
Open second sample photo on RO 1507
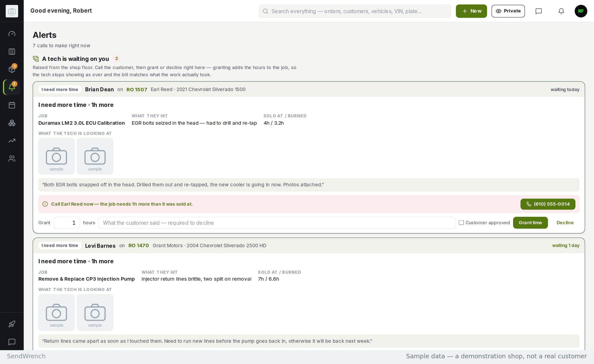pos(95,156)
